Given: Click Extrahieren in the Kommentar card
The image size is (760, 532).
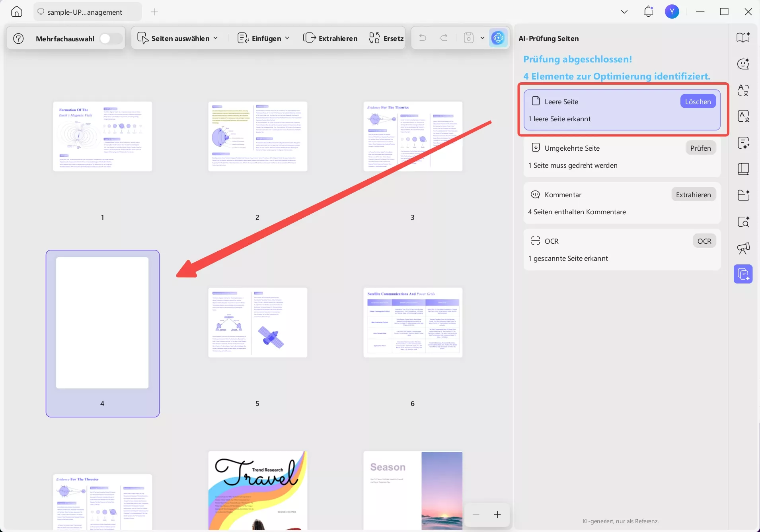Looking at the screenshot, I should (694, 194).
